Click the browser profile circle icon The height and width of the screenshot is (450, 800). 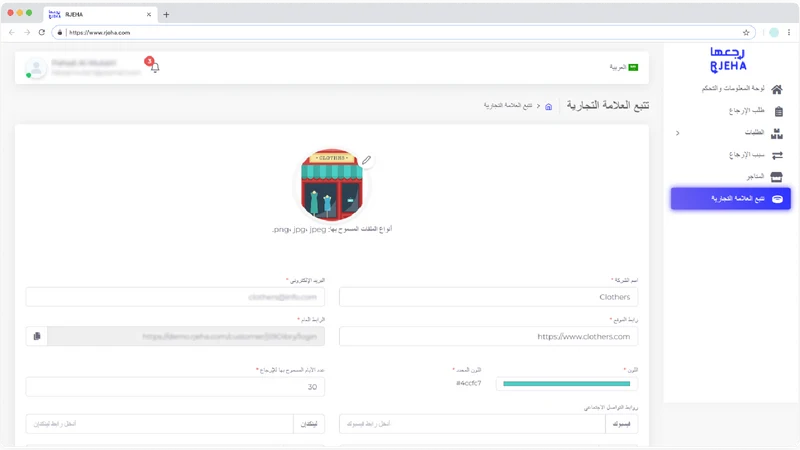(774, 32)
